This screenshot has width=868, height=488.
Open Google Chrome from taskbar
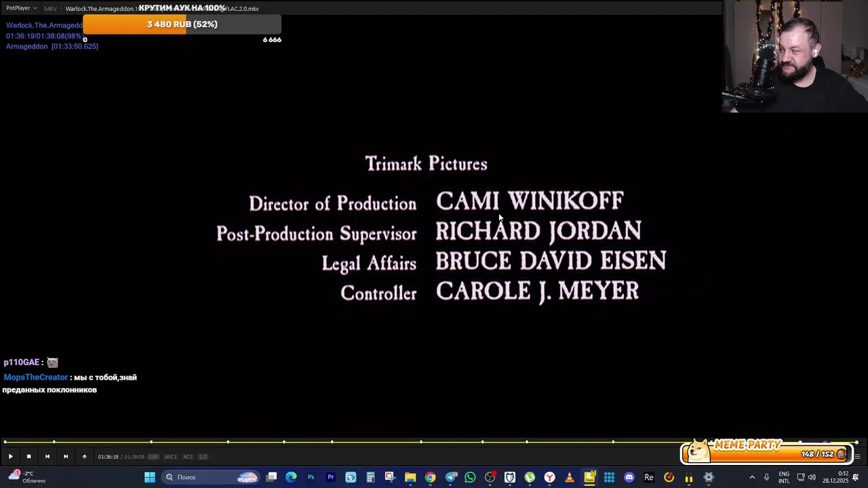[430, 477]
